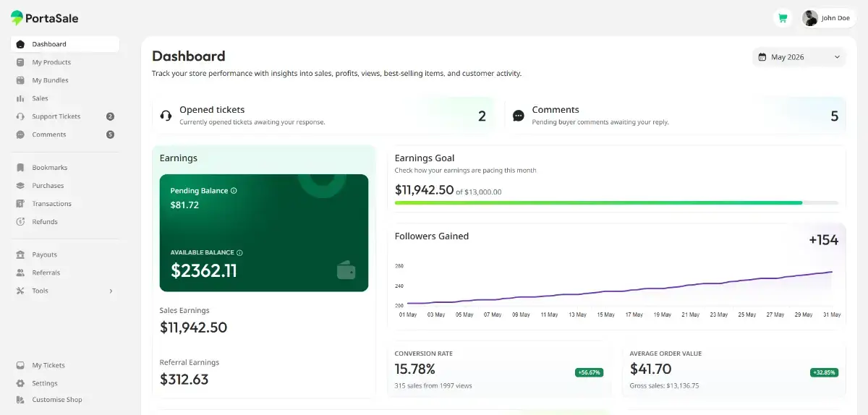Click the Opened tickets card
The height and width of the screenshot is (415, 868).
click(323, 116)
